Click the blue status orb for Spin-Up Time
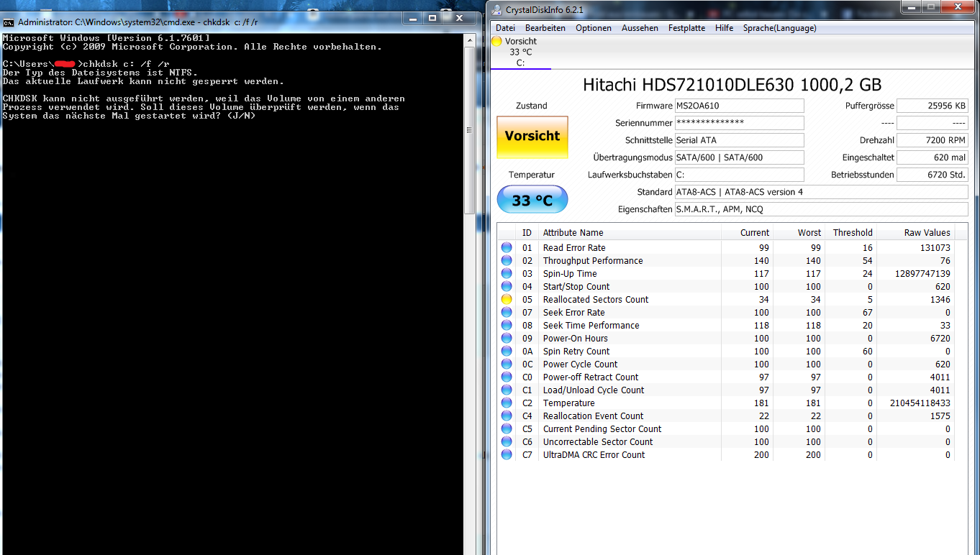 (507, 273)
